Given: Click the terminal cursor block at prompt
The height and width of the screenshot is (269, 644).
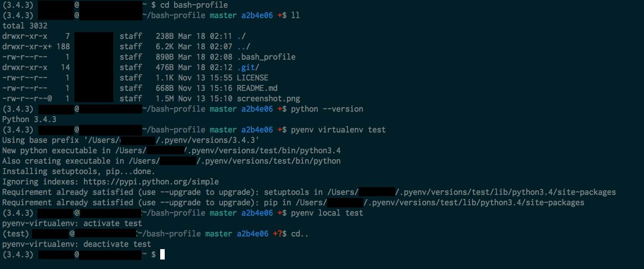Looking at the screenshot, I should [x=162, y=255].
